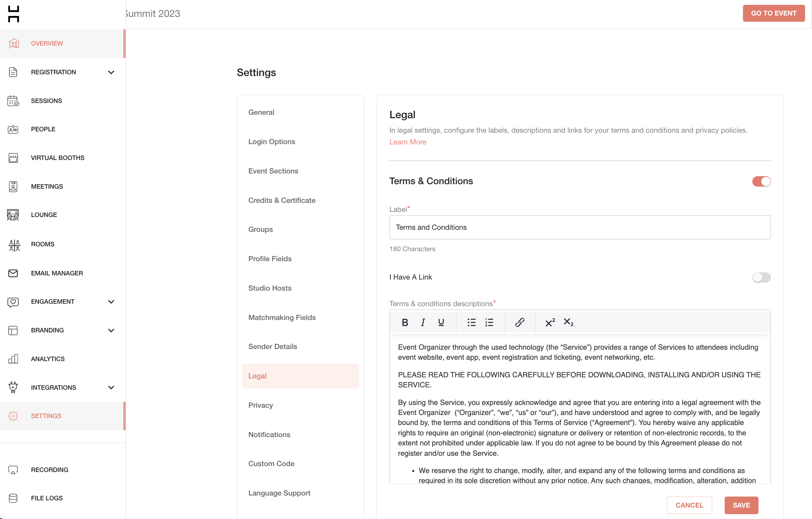Enable the I Have A Link toggle
The width and height of the screenshot is (812, 519).
(761, 277)
